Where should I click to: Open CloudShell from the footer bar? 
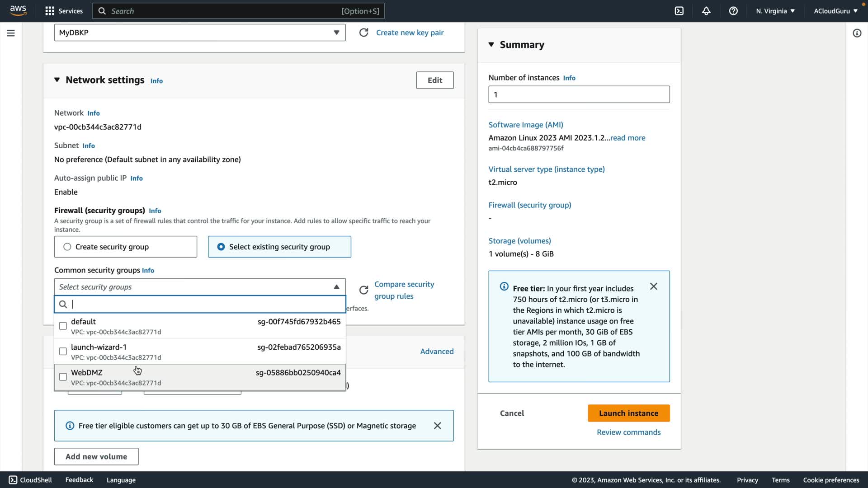tap(30, 480)
